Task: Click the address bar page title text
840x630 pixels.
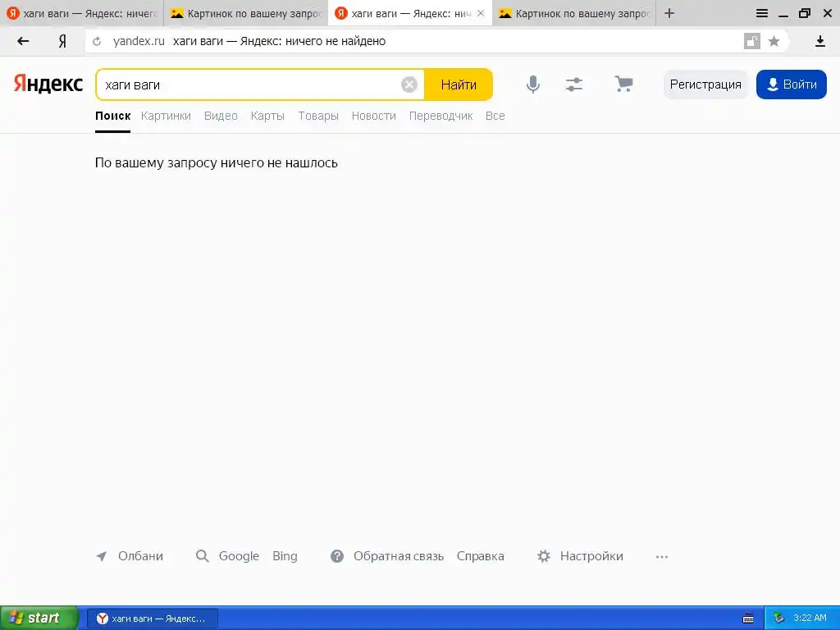Action: 279,41
